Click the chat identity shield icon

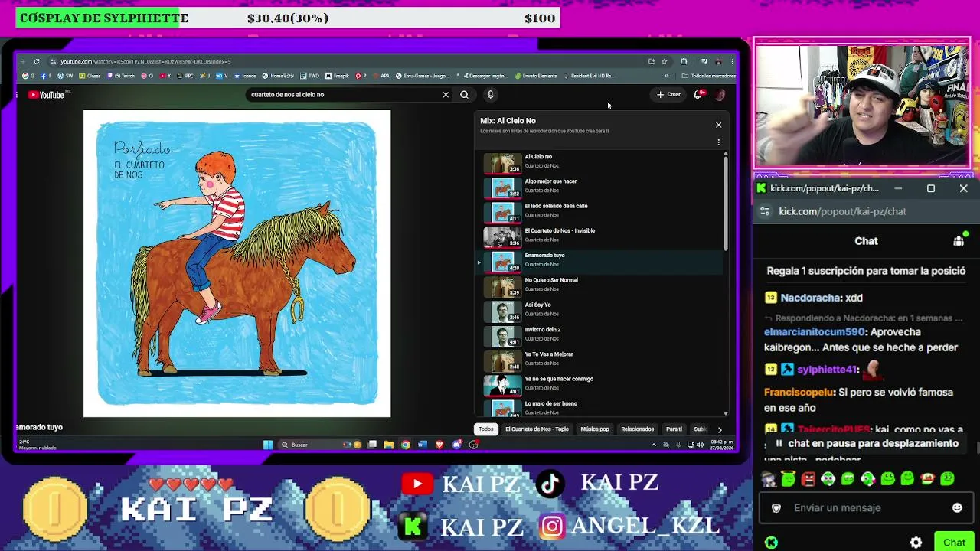coord(776,508)
